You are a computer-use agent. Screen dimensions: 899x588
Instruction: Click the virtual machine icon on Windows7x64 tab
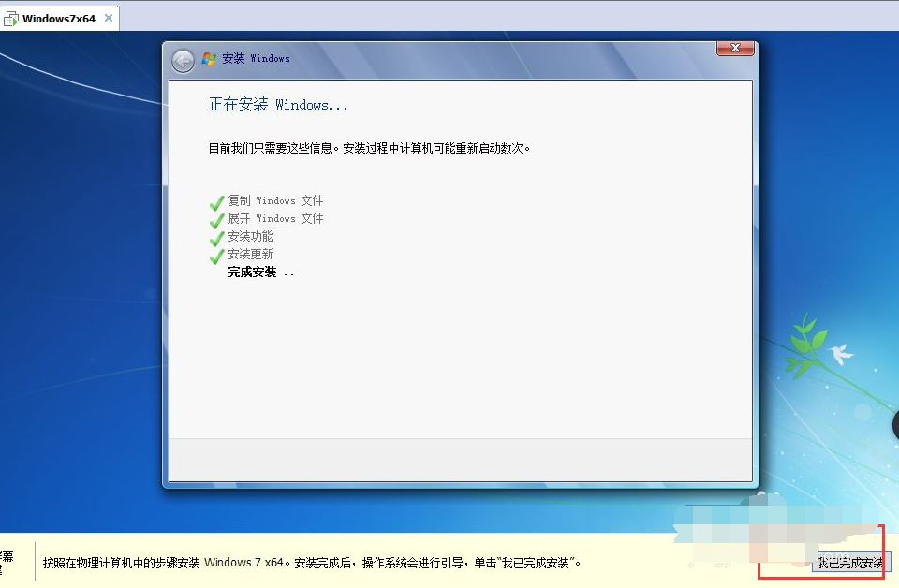point(11,16)
